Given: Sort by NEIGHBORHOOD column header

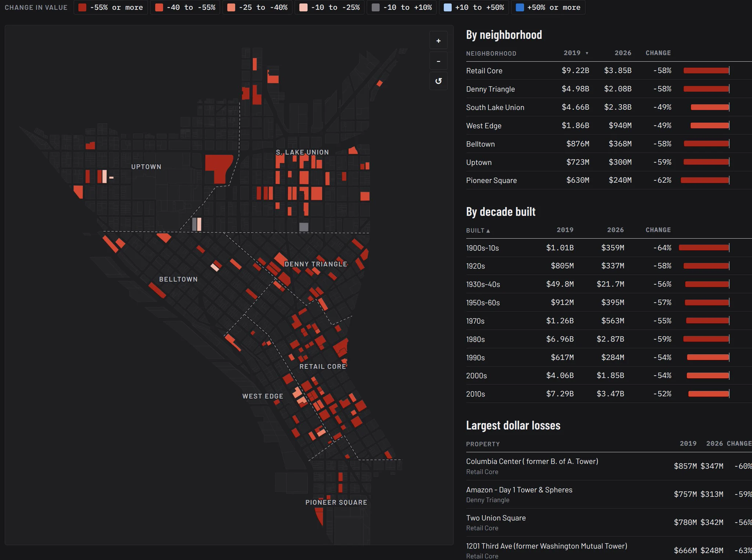Looking at the screenshot, I should coord(491,54).
